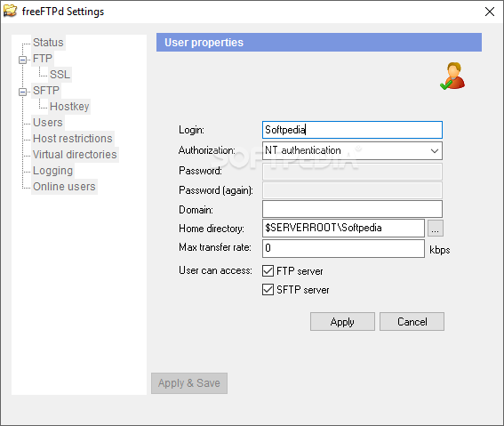Click the kbps unit label

click(x=439, y=250)
